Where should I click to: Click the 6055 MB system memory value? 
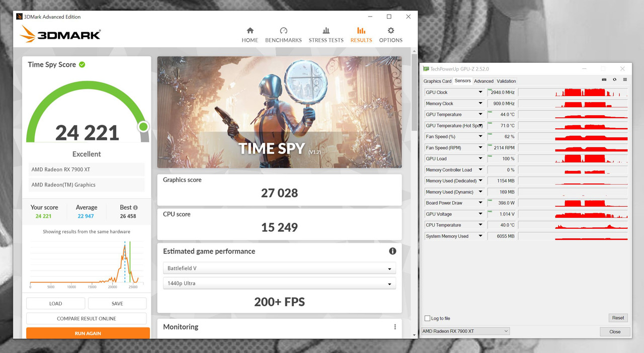click(x=501, y=236)
